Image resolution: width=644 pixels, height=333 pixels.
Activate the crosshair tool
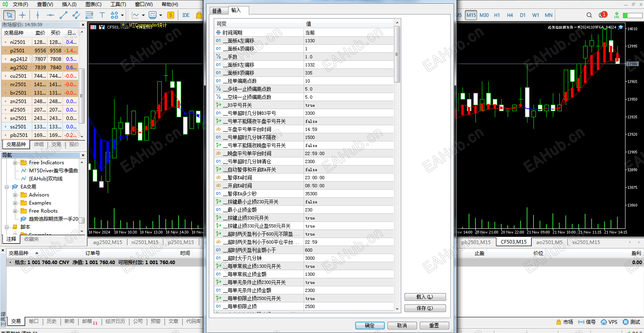tap(22, 15)
